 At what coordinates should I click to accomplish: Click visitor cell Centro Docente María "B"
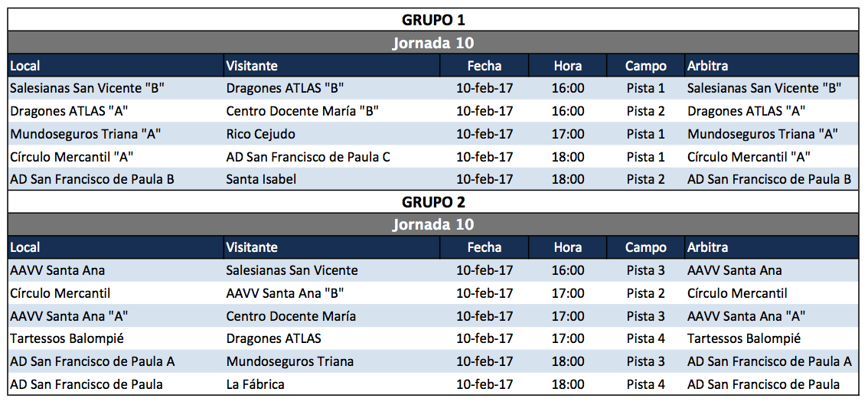pos(302,111)
